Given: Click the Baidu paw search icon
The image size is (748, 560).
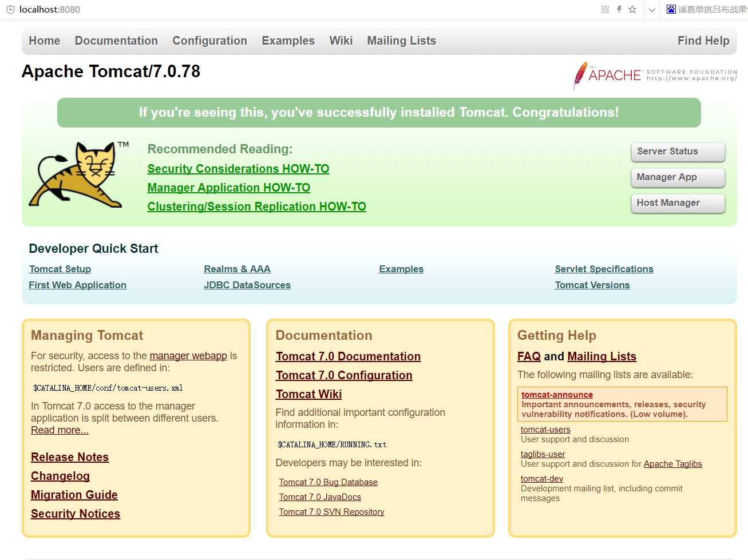Looking at the screenshot, I should pos(671,9).
